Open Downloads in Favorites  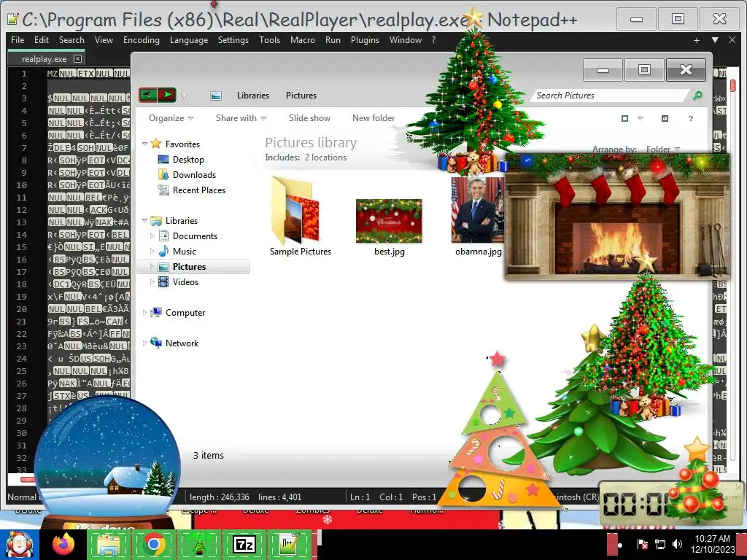194,175
